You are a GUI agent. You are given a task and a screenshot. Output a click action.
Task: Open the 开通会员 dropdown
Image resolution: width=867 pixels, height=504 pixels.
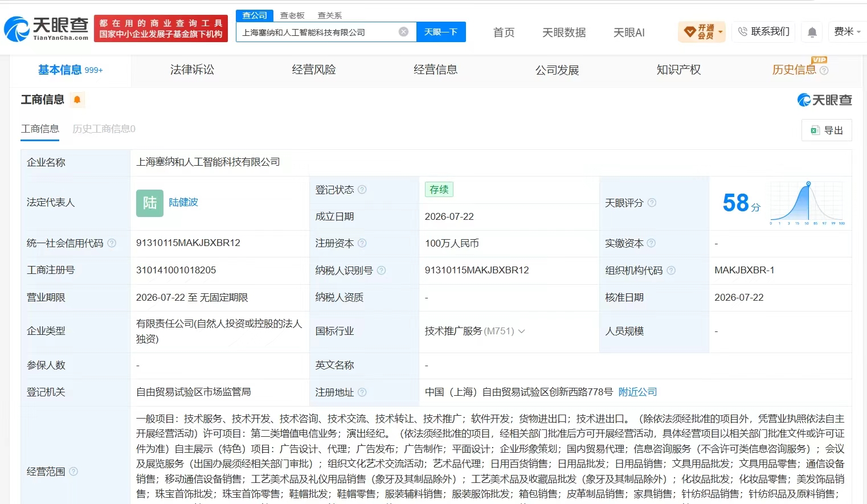coord(702,32)
